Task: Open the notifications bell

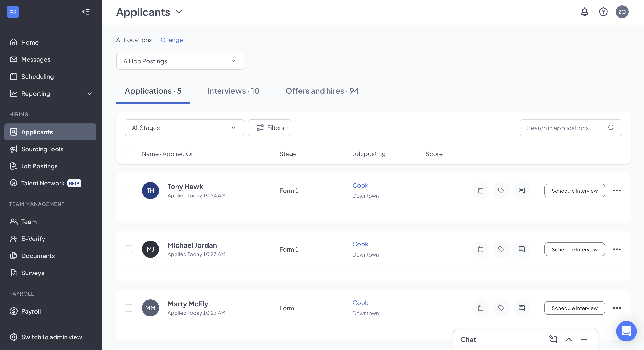Action: tap(584, 12)
